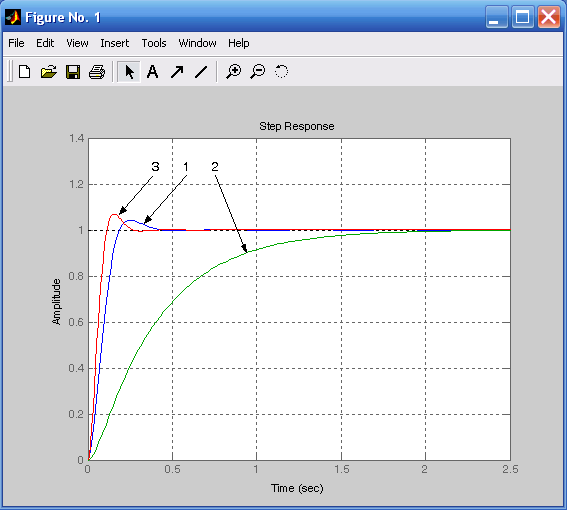This screenshot has height=510, width=567.
Task: Print the figure using the printer icon
Action: pos(97,72)
